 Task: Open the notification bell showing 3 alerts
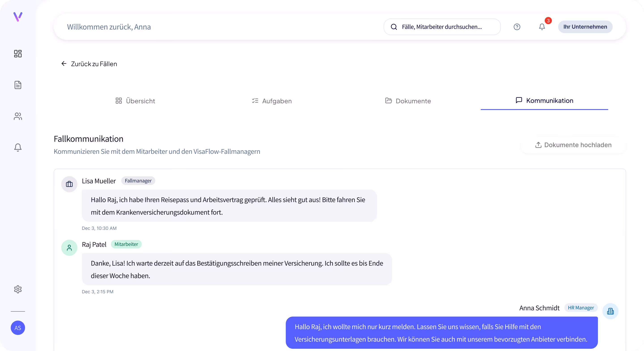542,27
